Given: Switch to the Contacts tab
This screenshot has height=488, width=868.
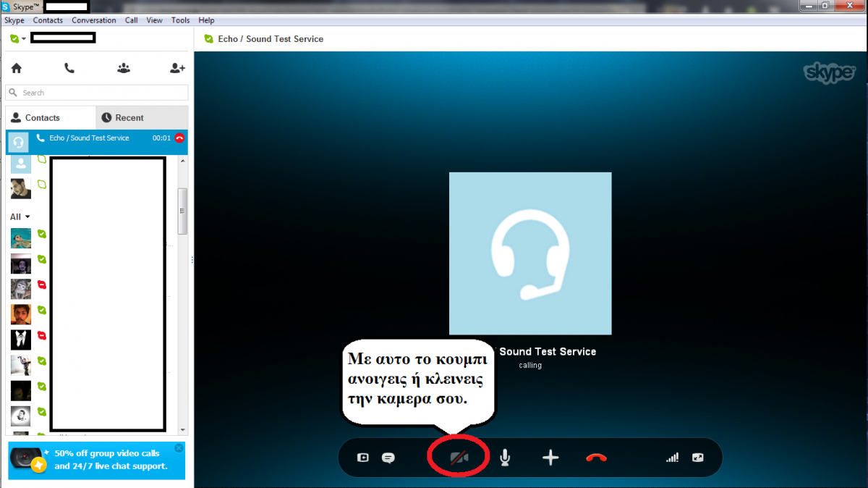Looking at the screenshot, I should click(x=51, y=117).
